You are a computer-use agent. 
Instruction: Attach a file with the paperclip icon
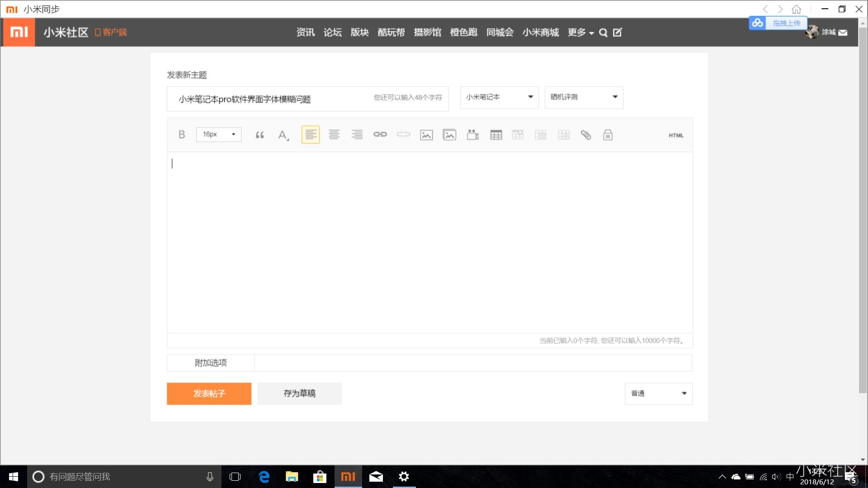tap(586, 134)
